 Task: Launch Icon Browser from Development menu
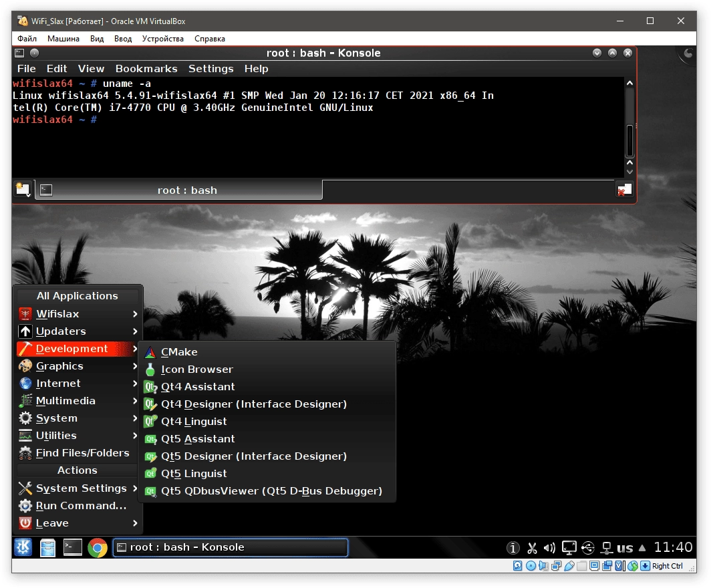point(267,370)
